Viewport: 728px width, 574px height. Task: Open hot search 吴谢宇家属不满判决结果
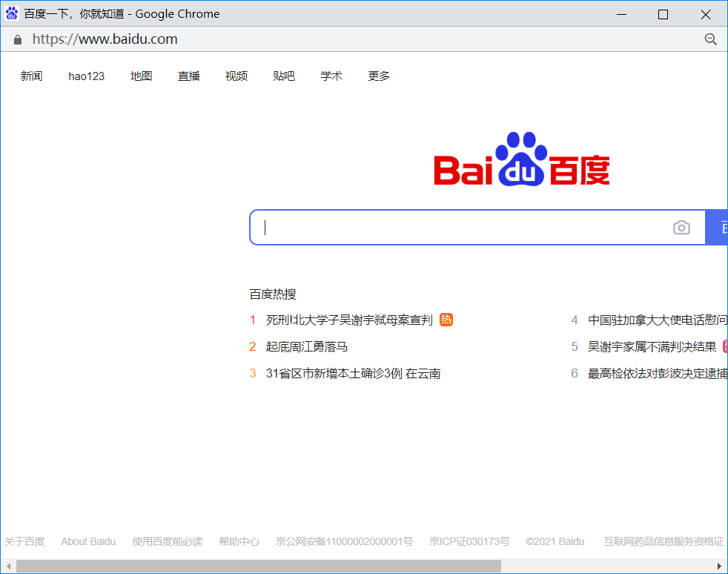point(652,347)
